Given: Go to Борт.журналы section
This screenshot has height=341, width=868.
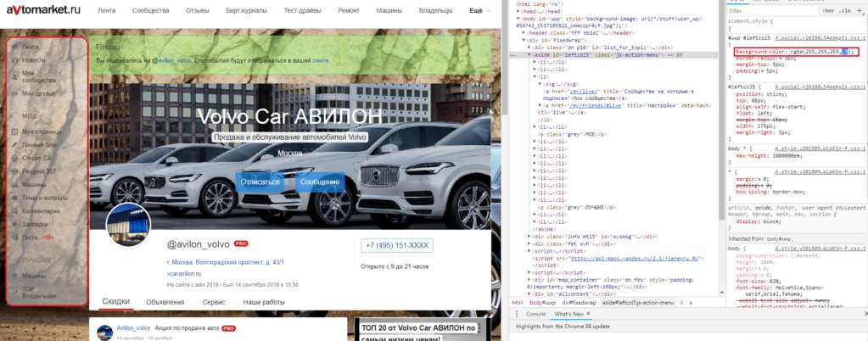Looking at the screenshot, I should 246,10.
